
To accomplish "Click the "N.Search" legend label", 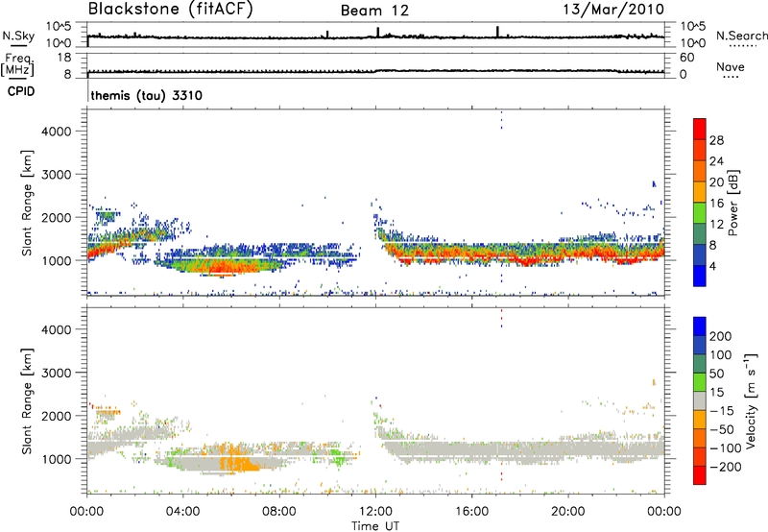I will pos(741,36).
